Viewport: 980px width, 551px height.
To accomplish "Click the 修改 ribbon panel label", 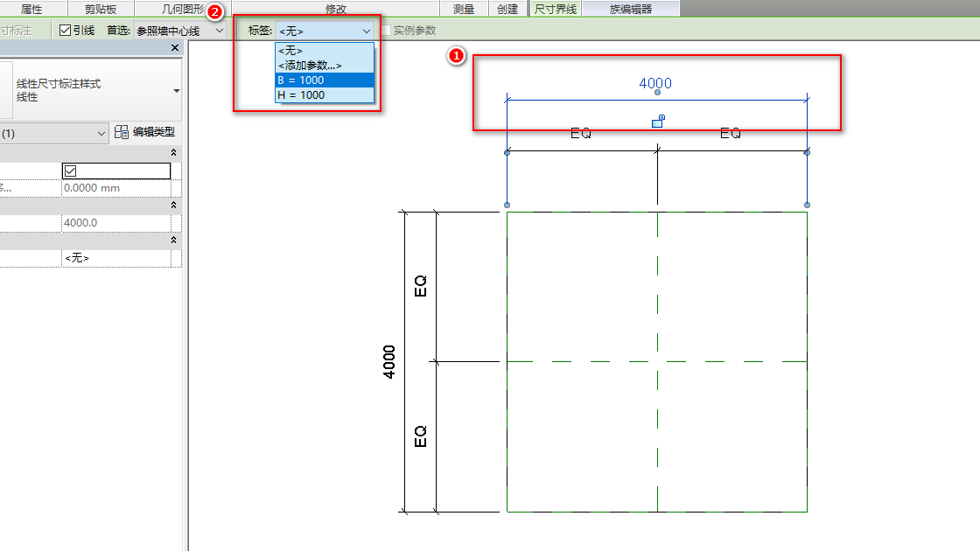I will 336,9.
